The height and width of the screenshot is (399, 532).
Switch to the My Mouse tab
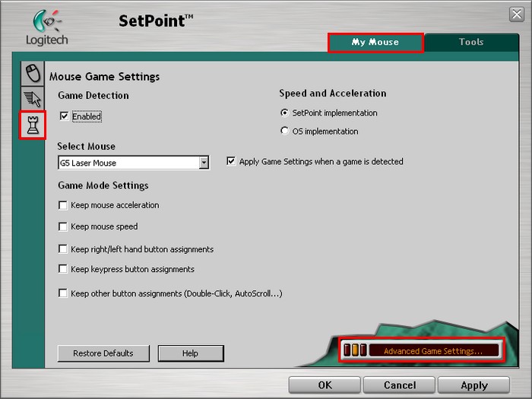pos(375,43)
